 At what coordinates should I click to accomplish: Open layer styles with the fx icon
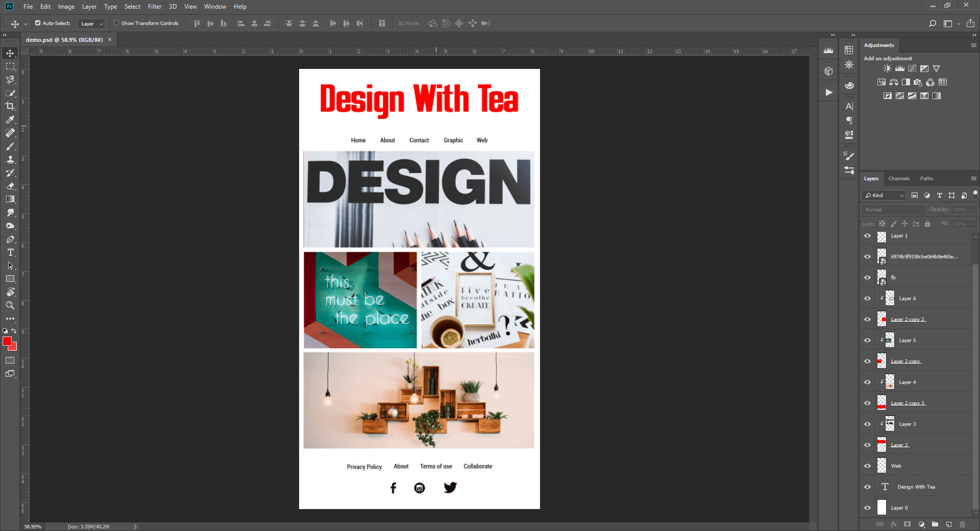coord(894,524)
